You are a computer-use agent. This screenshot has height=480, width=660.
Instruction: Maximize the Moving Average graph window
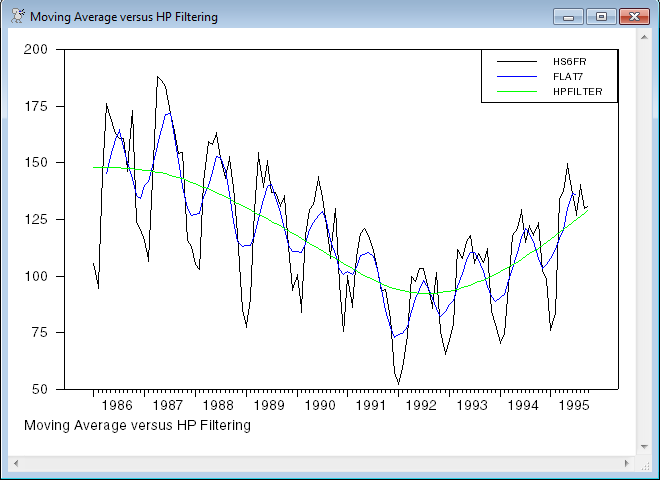(x=601, y=17)
